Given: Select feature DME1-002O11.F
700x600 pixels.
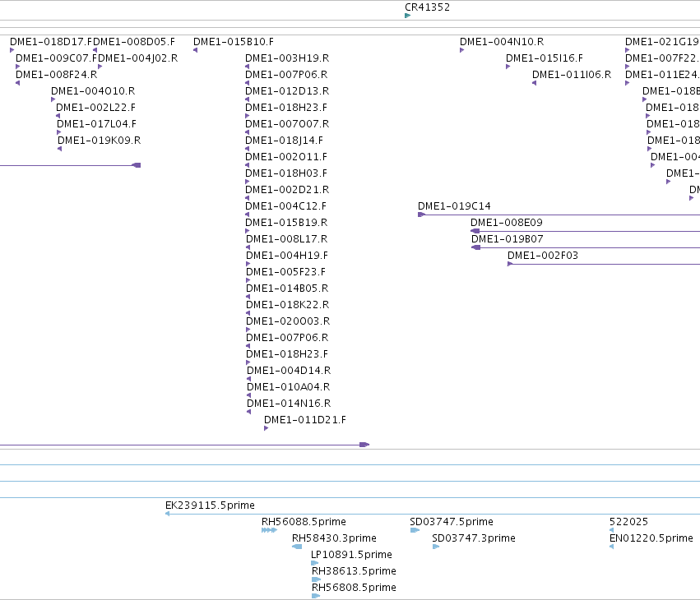Looking at the screenshot, I should click(286, 157).
